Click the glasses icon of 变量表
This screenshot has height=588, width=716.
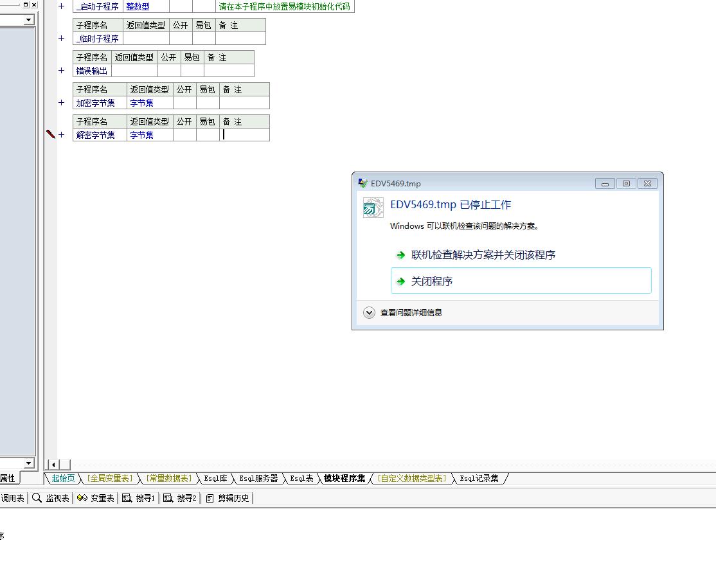(82, 497)
